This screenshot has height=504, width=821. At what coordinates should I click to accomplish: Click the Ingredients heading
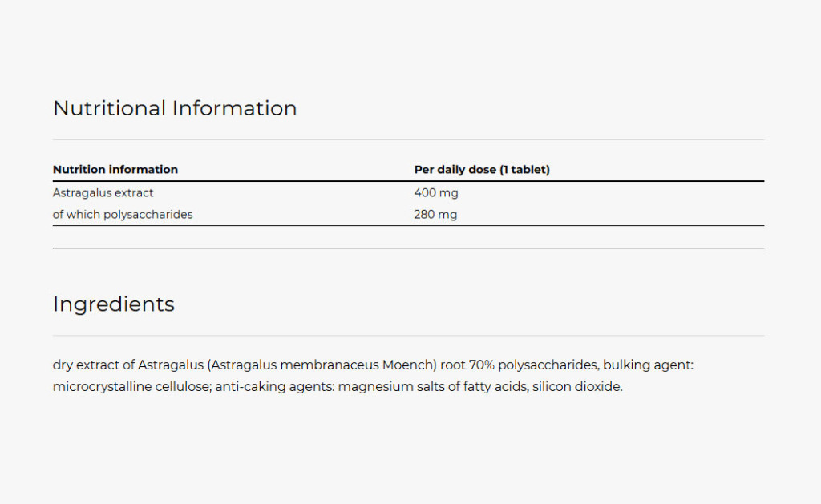pyautogui.click(x=114, y=304)
